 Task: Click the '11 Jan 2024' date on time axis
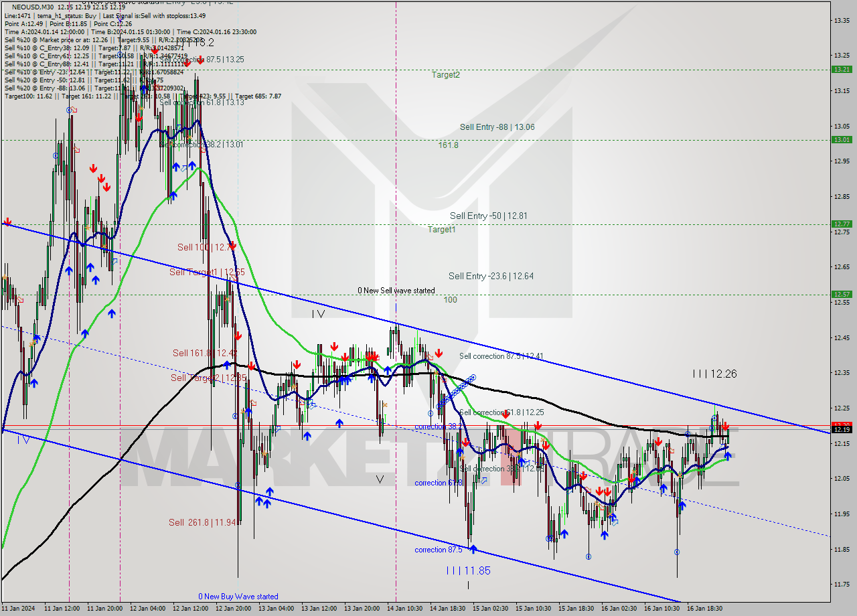(18, 609)
